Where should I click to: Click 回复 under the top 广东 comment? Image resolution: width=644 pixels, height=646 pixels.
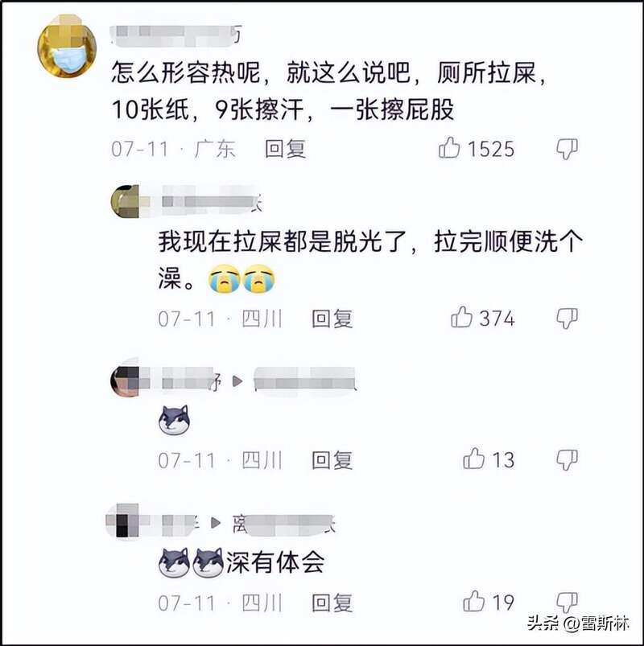(285, 149)
